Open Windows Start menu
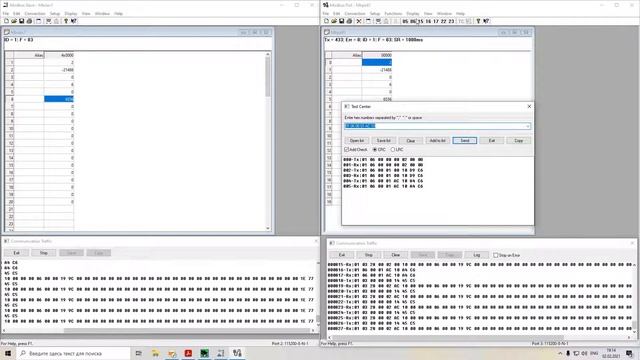The width and height of the screenshot is (640, 360). [7, 353]
